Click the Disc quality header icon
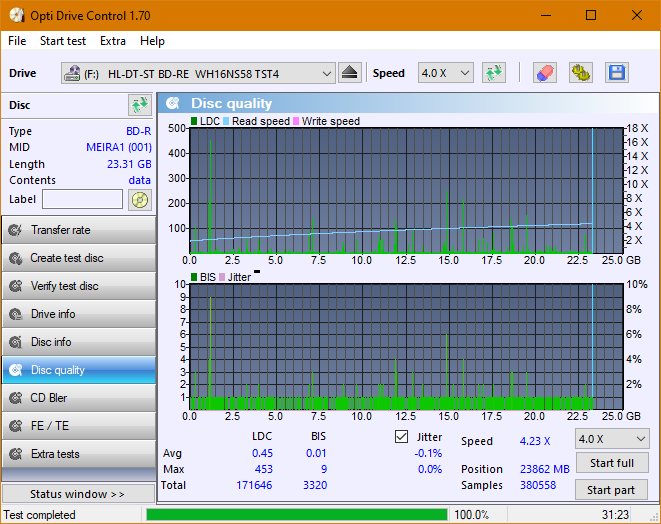The height and width of the screenshot is (524, 661). coord(173,103)
